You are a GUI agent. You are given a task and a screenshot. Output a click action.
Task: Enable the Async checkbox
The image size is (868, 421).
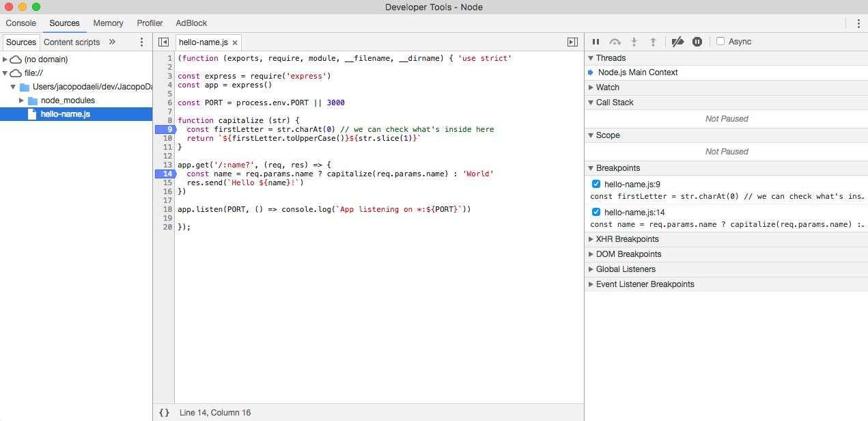click(720, 42)
